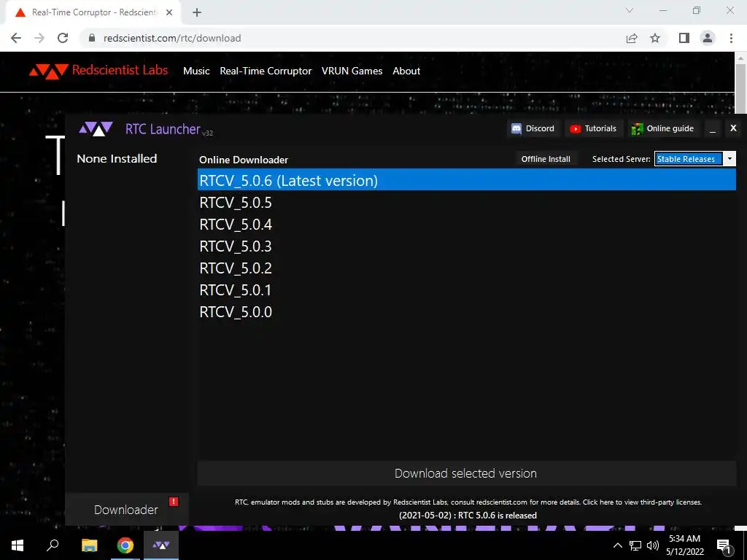Open the network tray icon
Image resolution: width=747 pixels, height=560 pixels.
point(635,545)
